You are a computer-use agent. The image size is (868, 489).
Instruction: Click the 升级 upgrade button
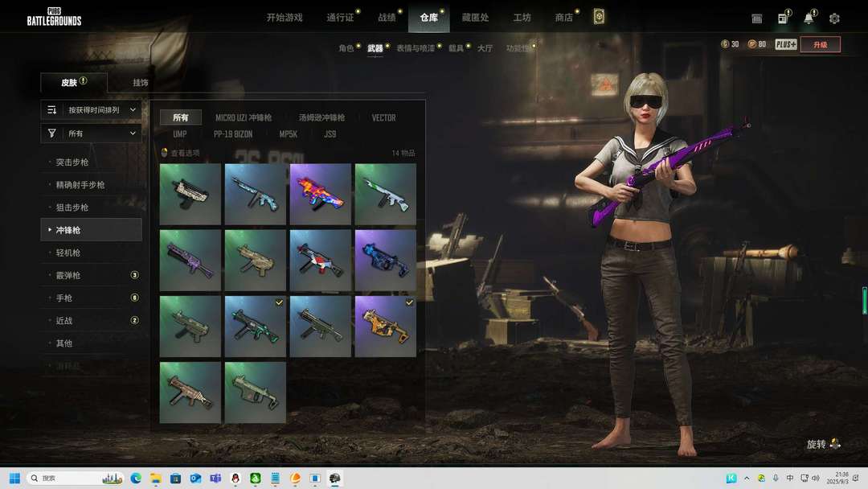[x=821, y=44]
